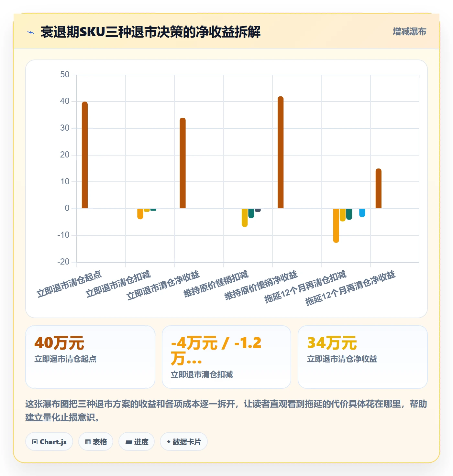The width and height of the screenshot is (453, 476).
Task: Click the tall 维持原价慢销净收益 bar
Action: (281, 152)
